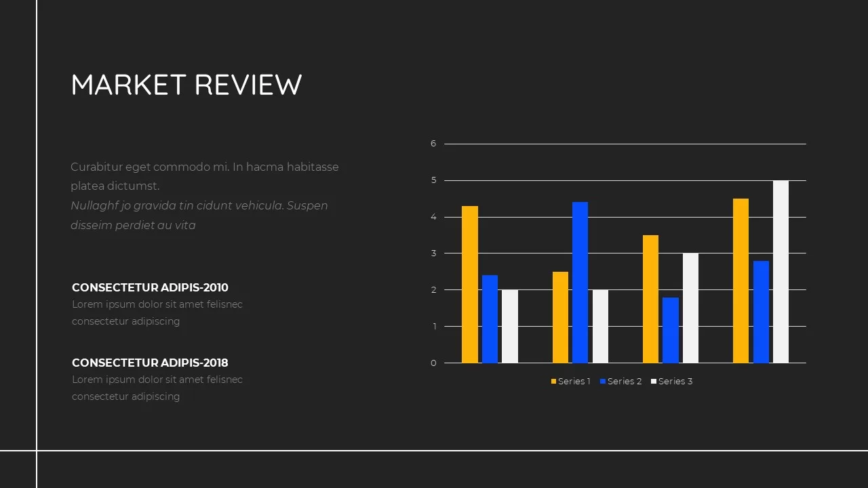The width and height of the screenshot is (868, 488).
Task: Click the Lorem ipsum text under ADIPIS-2010
Action: (x=157, y=313)
